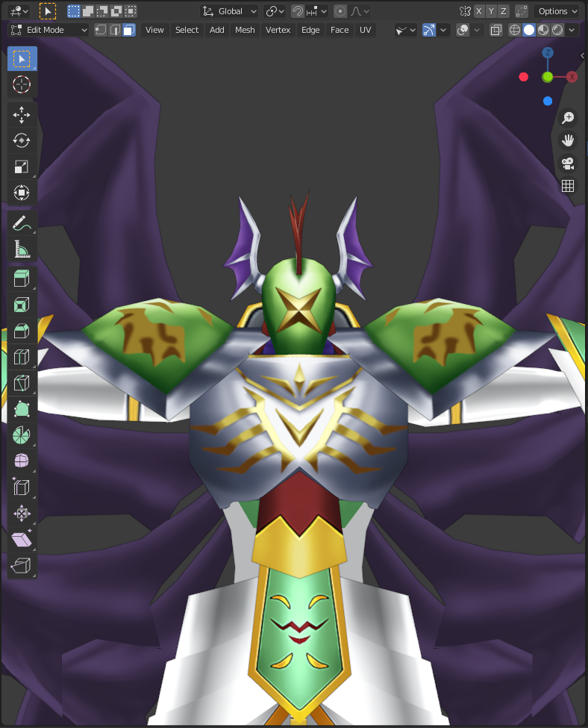
Task: Open the Vertex menu
Action: [278, 30]
